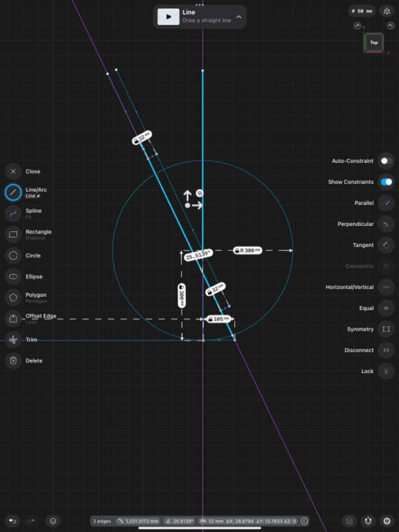Activate the Trim tool

click(13, 340)
